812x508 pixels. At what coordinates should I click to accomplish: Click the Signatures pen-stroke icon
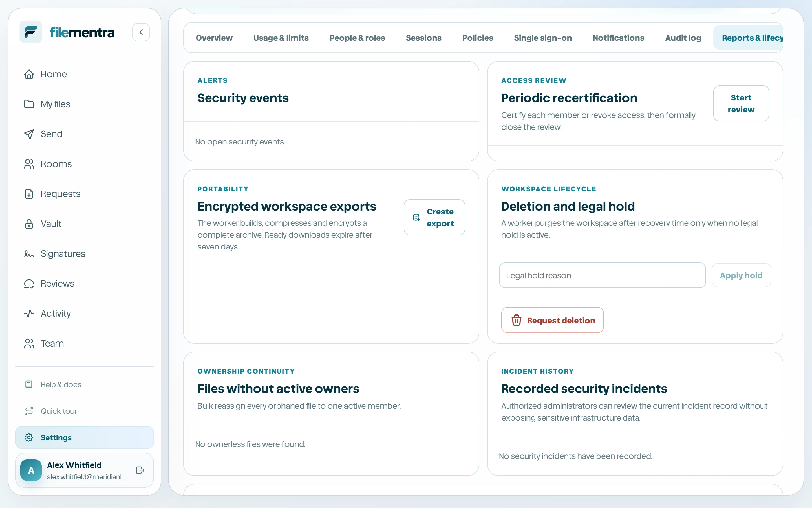[29, 254]
